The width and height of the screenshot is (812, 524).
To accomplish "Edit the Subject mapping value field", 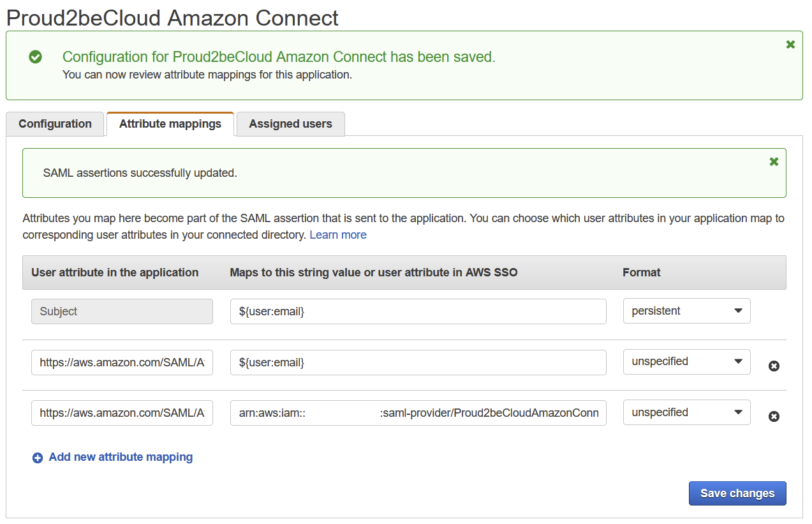I will click(418, 311).
